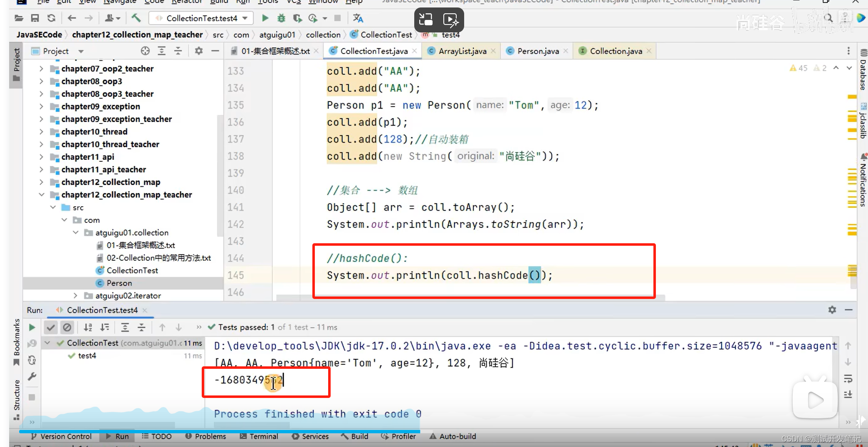This screenshot has width=868, height=447.
Task: Close the CollectionTest.java tab
Action: [x=415, y=51]
